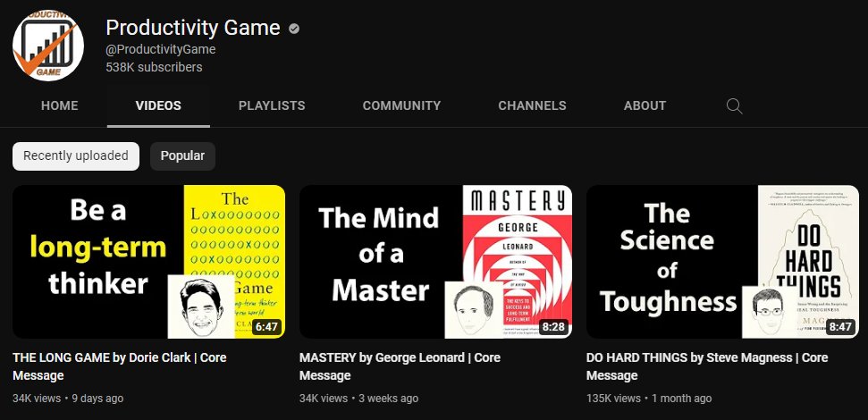Click "135K views • 1 month ago" text
The height and width of the screenshot is (420, 868).
649,399
